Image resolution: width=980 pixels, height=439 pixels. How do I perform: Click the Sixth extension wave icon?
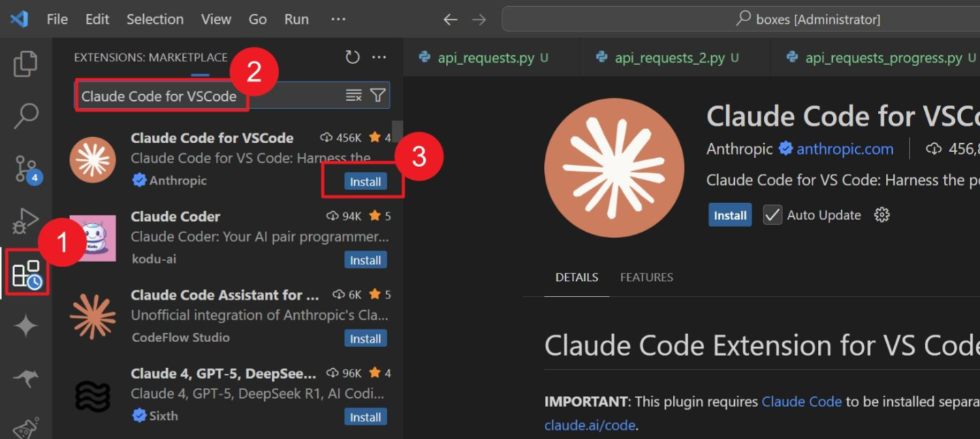coord(93,395)
